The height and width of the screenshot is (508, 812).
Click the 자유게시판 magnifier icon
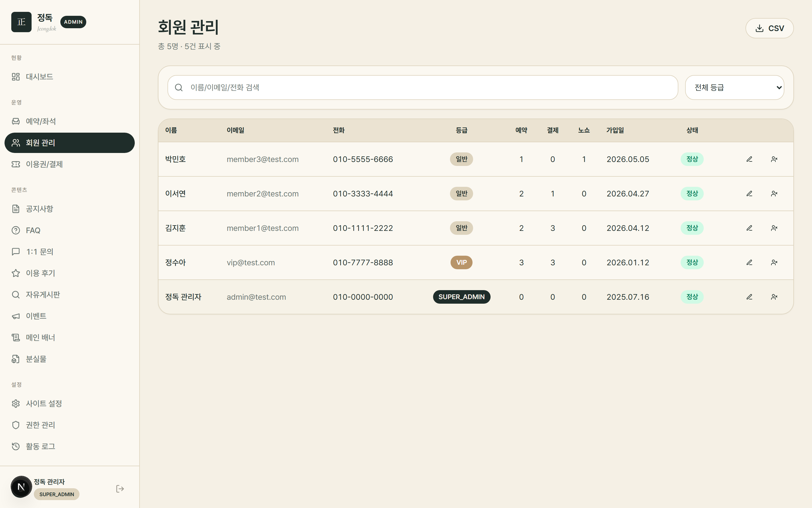16,295
